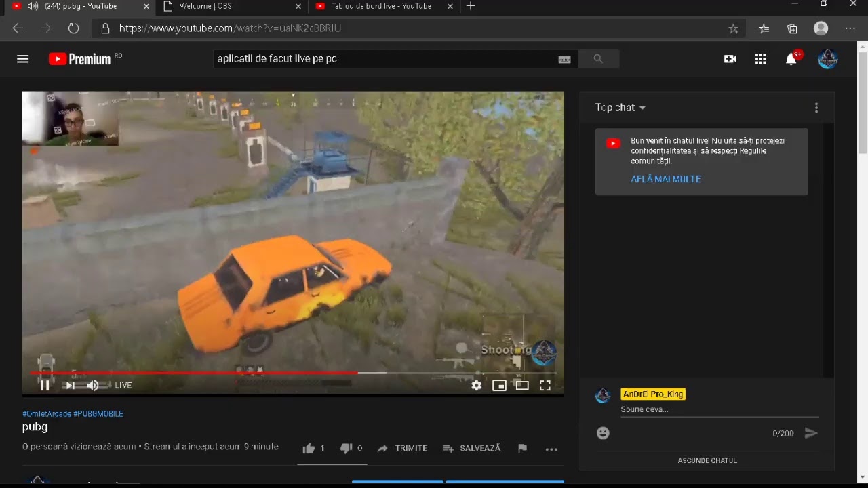868x488 pixels.
Task: Open the create video camera icon
Action: 730,59
